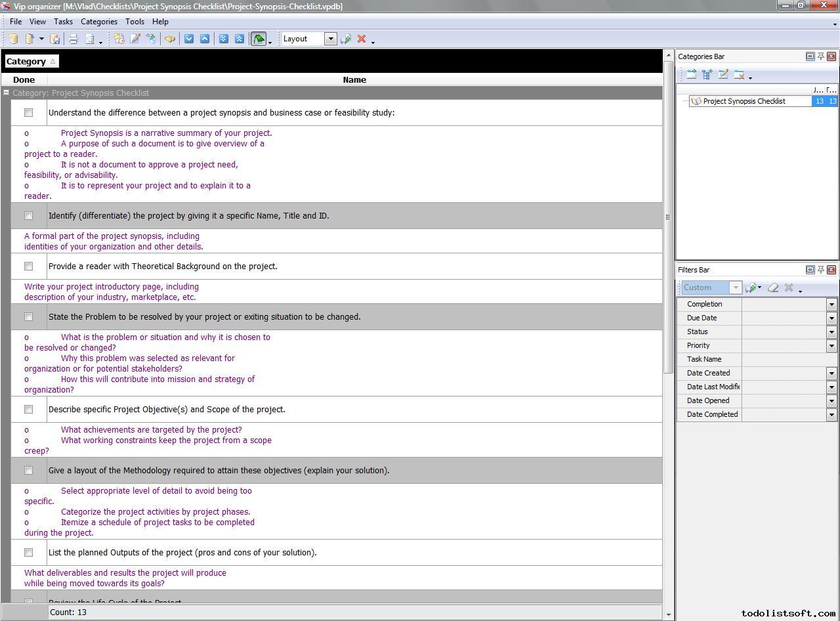Tick the 'State the Problem' task checkbox
Screen dimensions: 840x621
28,317
